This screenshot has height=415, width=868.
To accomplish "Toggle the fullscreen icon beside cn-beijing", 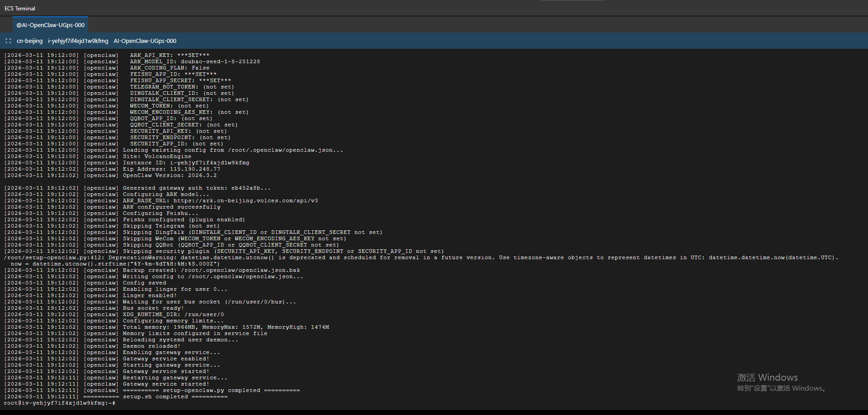I will [8, 41].
